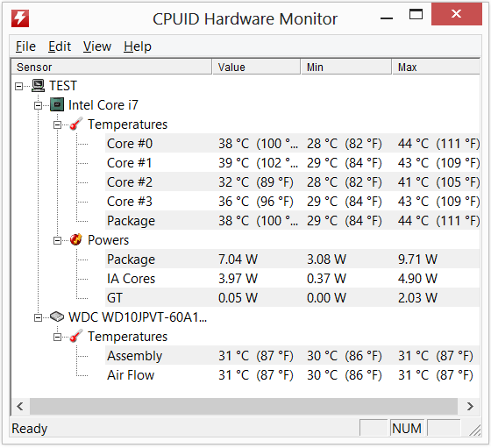Select the Air Flow temperature row
Image resolution: width=491 pixels, height=448 pixels.
pos(292,374)
